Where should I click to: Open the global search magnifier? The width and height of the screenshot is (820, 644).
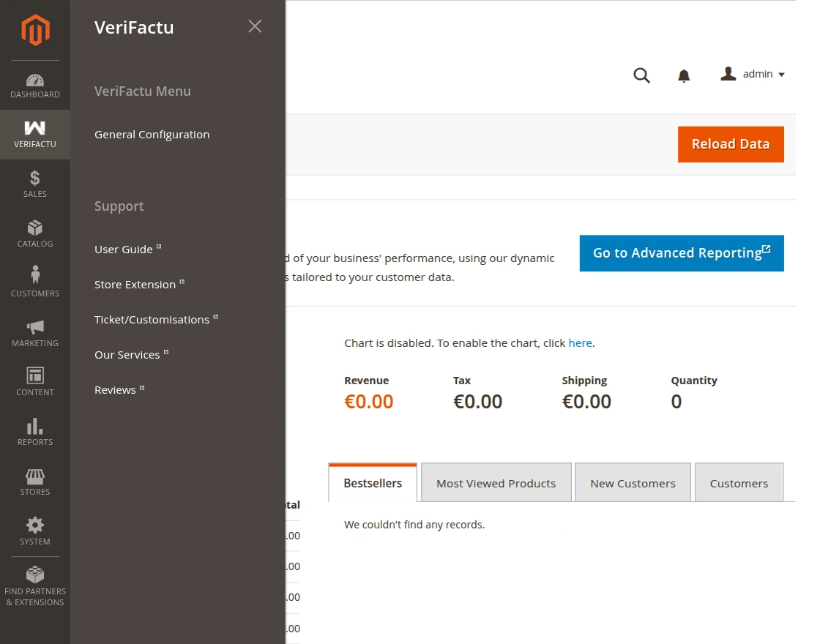pyautogui.click(x=641, y=75)
